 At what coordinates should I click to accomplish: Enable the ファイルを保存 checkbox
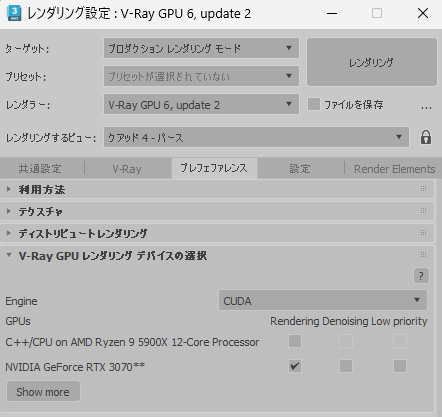click(314, 104)
